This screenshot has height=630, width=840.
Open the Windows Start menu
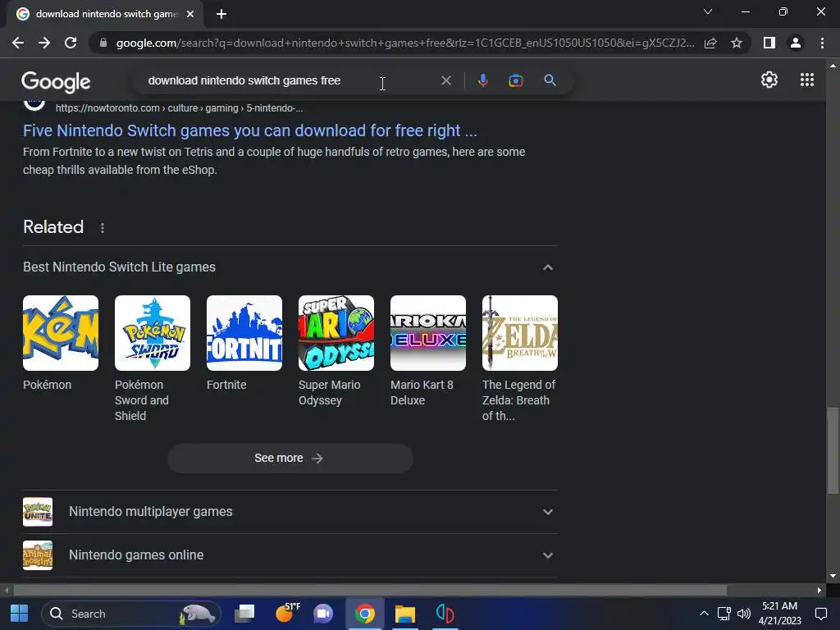pyautogui.click(x=19, y=614)
